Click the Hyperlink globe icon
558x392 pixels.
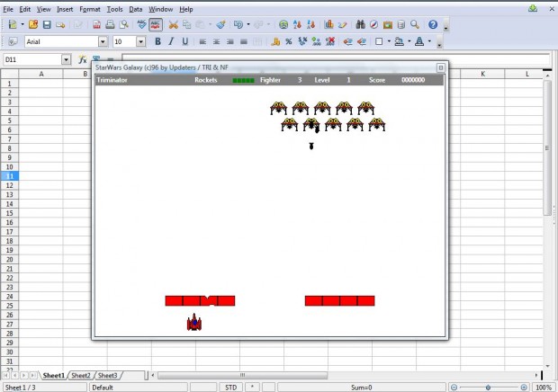(283, 24)
